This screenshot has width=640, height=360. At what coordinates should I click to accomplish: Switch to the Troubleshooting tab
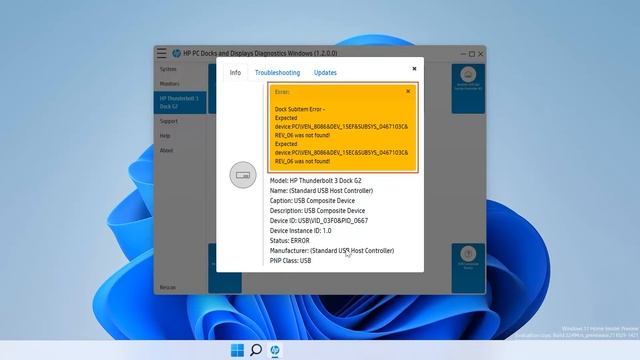pyautogui.click(x=278, y=73)
